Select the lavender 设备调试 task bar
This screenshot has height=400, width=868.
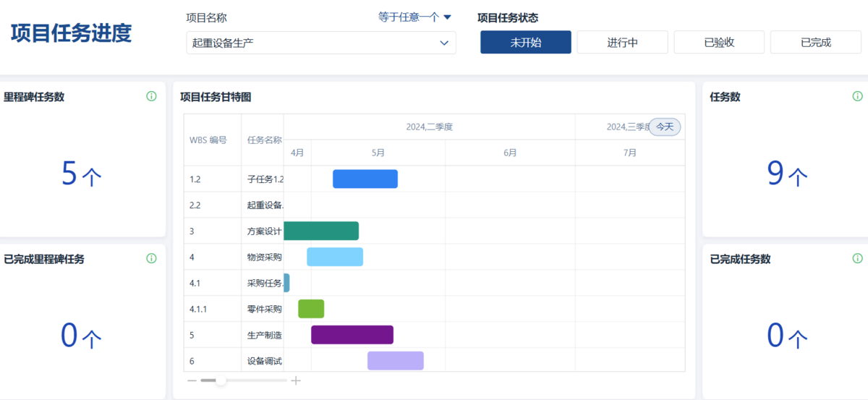(395, 361)
